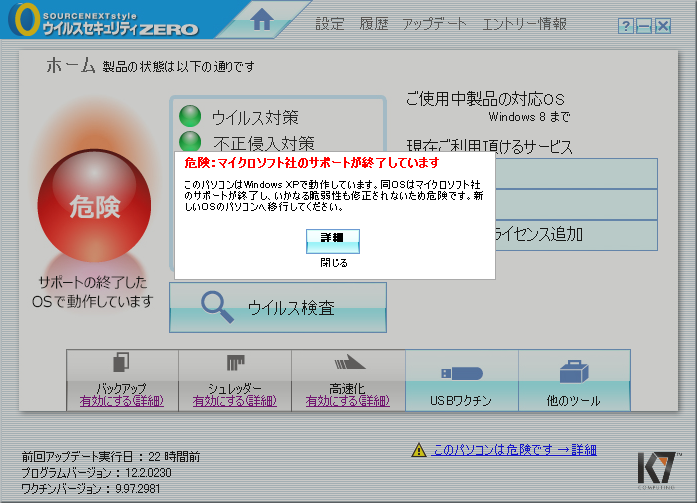Open 他のツール button

tap(574, 380)
